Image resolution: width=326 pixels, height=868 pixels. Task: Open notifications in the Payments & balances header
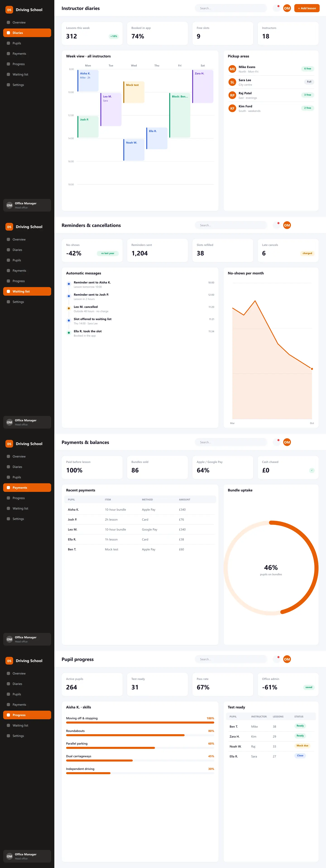276,442
